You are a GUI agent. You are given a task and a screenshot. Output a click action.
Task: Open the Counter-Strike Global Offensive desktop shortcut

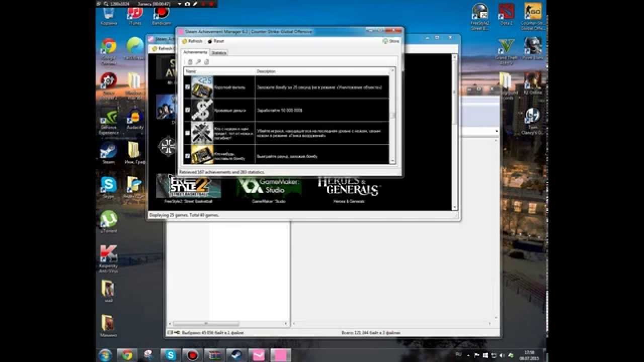(x=532, y=17)
